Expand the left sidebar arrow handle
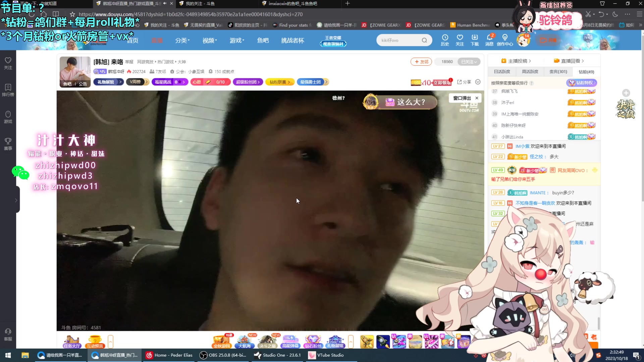The height and width of the screenshot is (362, 644). (16, 200)
